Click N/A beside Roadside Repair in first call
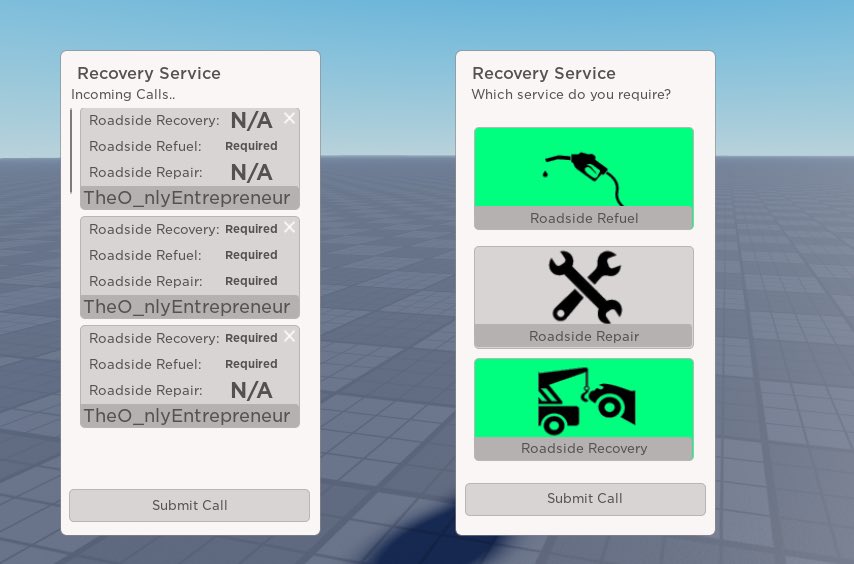 tap(251, 173)
